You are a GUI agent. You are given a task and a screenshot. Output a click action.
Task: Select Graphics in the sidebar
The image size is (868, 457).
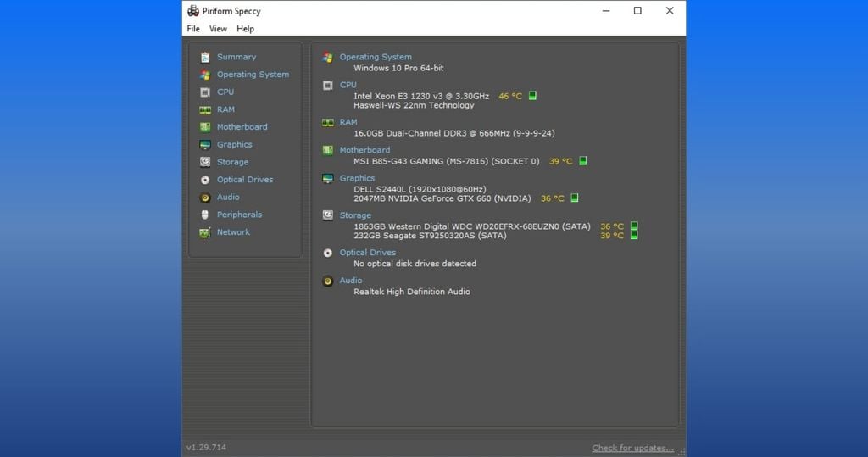(x=235, y=145)
